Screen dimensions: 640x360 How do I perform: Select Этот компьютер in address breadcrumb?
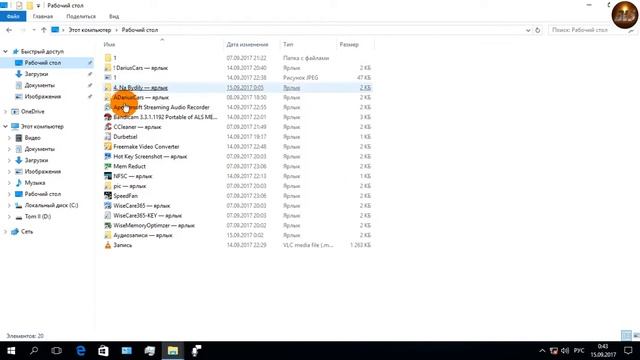click(89, 30)
